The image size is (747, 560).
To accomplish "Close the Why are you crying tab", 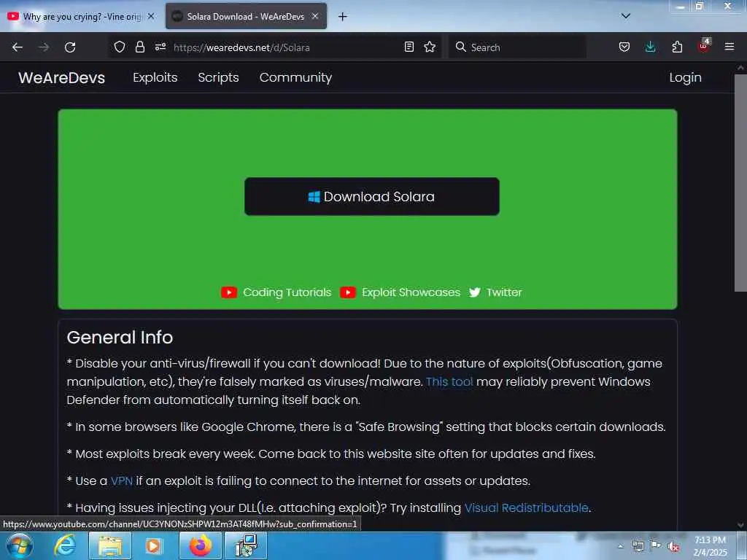I will click(151, 16).
